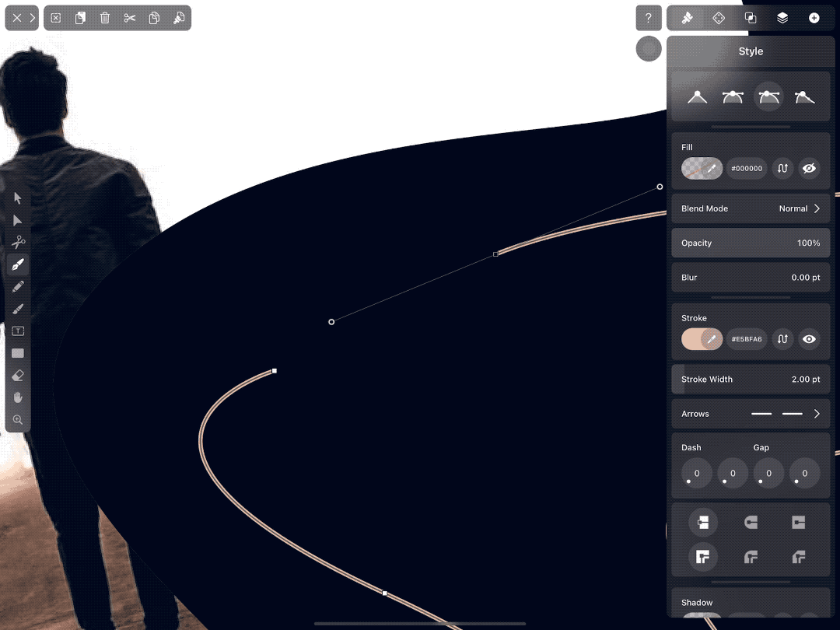Select the Pen tool
The width and height of the screenshot is (840, 630).
pos(18,264)
